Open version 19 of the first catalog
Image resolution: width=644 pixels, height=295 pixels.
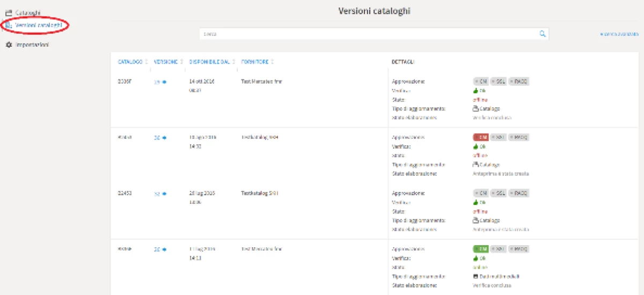pyautogui.click(x=157, y=82)
